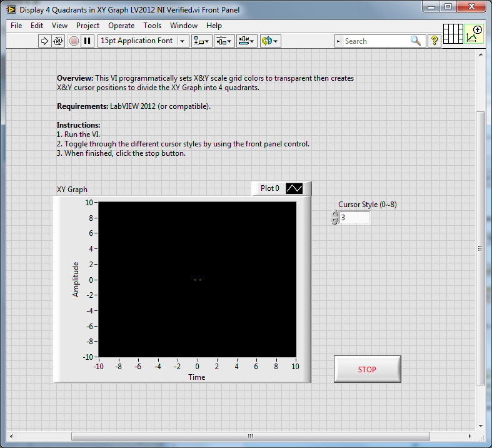Click the scroll left arrow
Screen dimensions: 492x448
coord(11,436)
